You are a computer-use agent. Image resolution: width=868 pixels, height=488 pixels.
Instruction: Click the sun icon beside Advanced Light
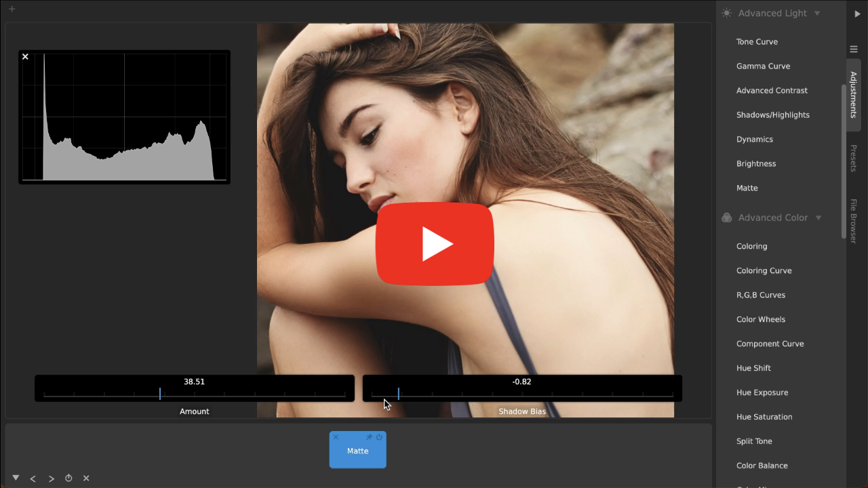click(727, 13)
